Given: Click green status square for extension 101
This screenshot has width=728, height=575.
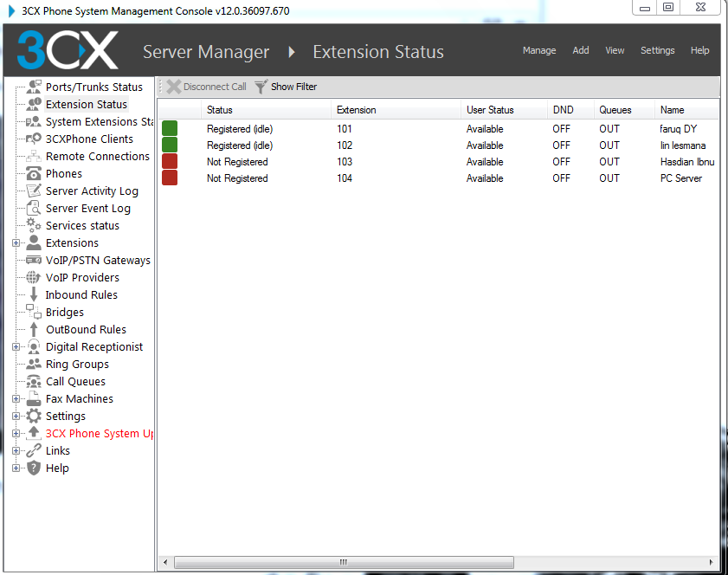Looking at the screenshot, I should click(170, 128).
